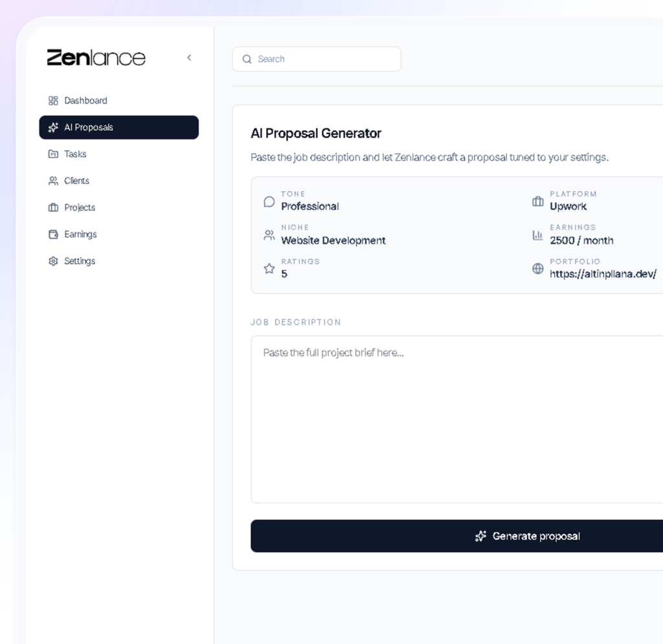
Task: Click the Tone speech bubble icon
Action: click(x=269, y=201)
